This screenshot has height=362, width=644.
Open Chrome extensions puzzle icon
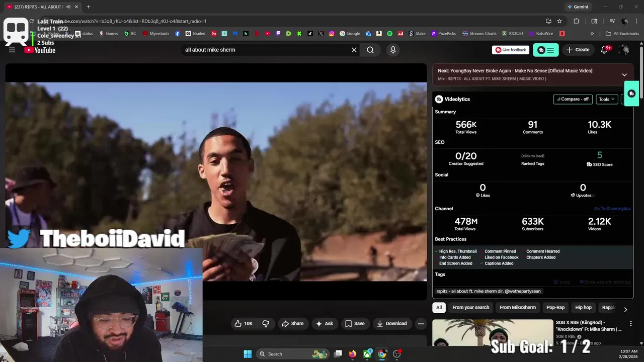577,21
